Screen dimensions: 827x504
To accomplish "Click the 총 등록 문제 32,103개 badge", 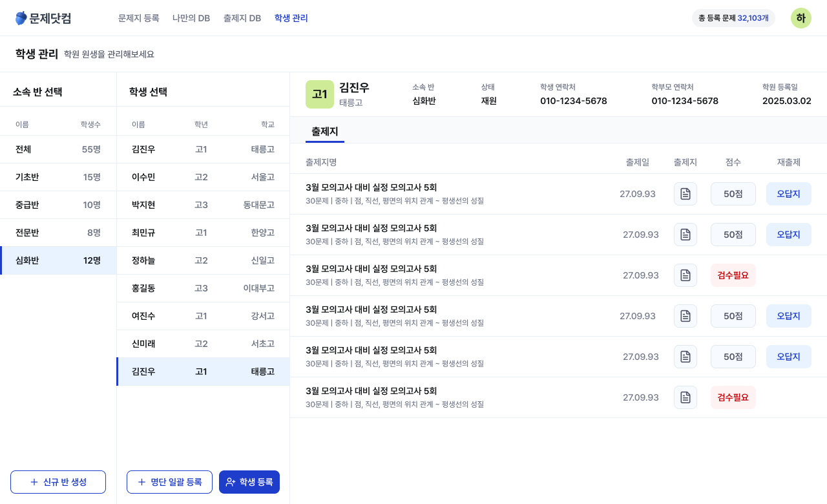I will click(x=733, y=18).
